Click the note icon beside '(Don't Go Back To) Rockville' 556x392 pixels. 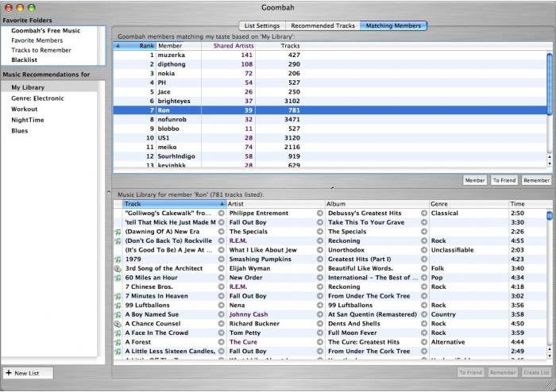[x=118, y=241]
